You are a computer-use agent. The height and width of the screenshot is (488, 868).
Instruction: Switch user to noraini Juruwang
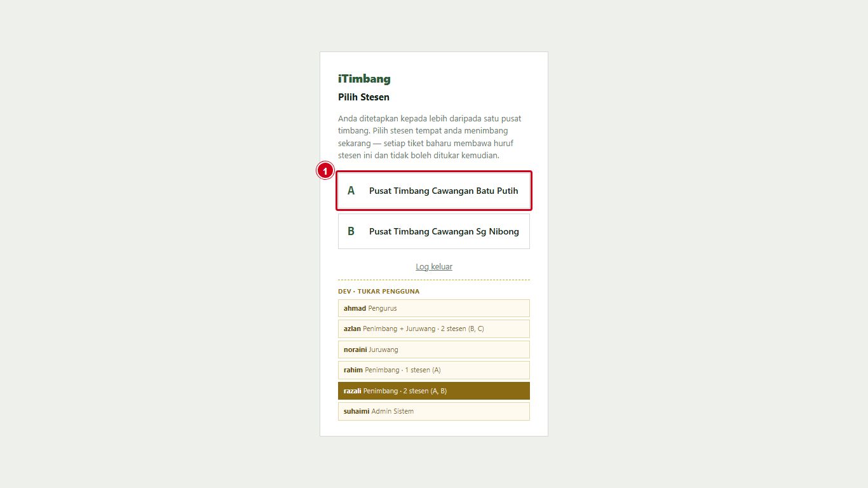[434, 349]
